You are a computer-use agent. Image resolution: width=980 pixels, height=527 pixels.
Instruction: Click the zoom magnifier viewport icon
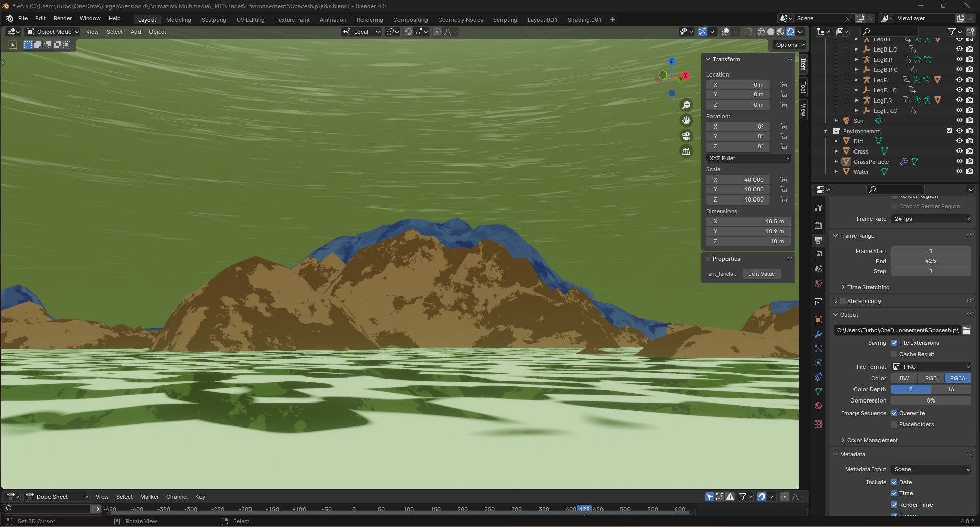[686, 105]
